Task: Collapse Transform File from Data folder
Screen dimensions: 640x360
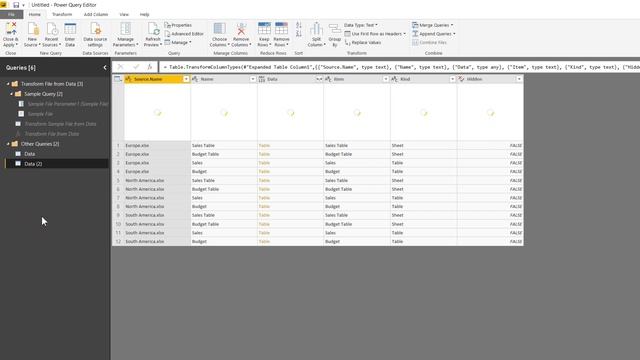Action: point(8,84)
